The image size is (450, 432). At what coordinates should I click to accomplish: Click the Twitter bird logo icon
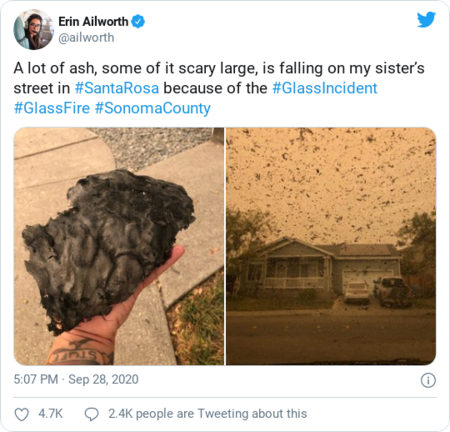pos(426,19)
